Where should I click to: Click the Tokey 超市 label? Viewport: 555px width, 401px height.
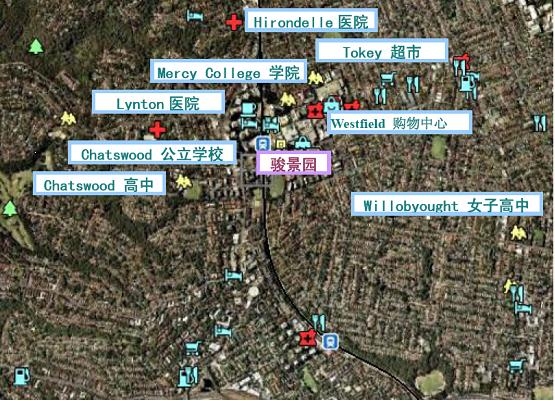(382, 51)
